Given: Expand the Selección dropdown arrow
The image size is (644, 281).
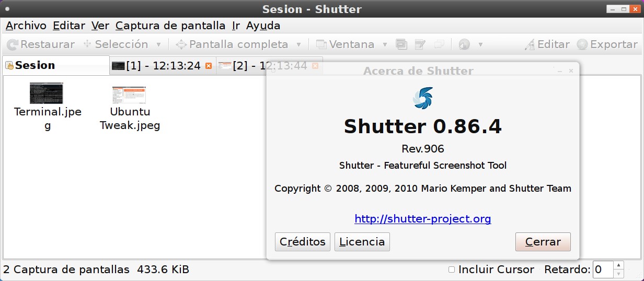Looking at the screenshot, I should [x=159, y=44].
